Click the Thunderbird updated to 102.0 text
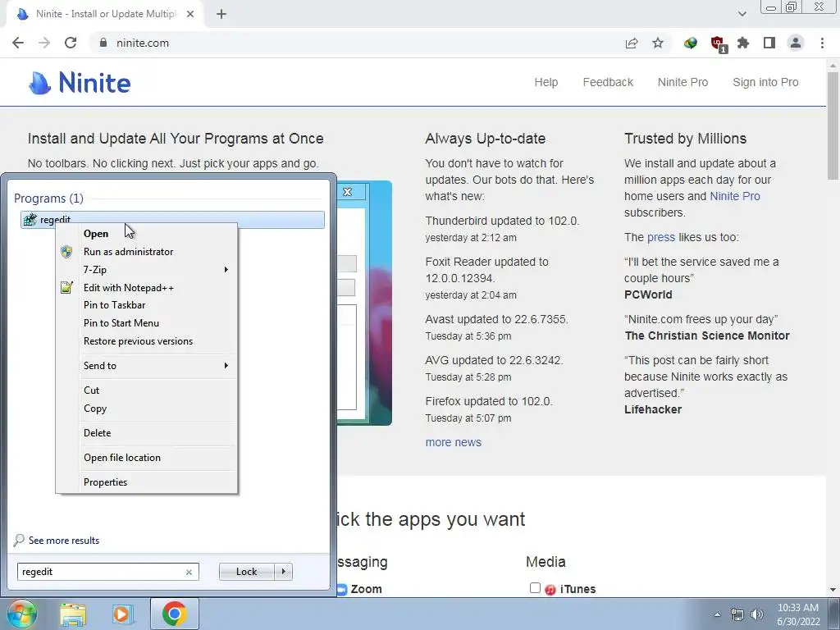Image resolution: width=840 pixels, height=630 pixels. [502, 221]
